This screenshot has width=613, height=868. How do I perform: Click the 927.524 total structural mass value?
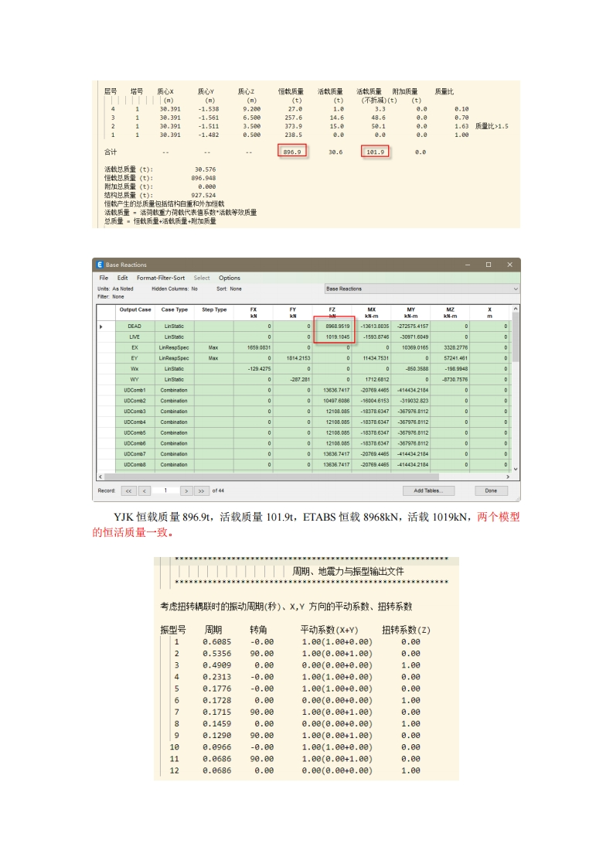(x=203, y=196)
